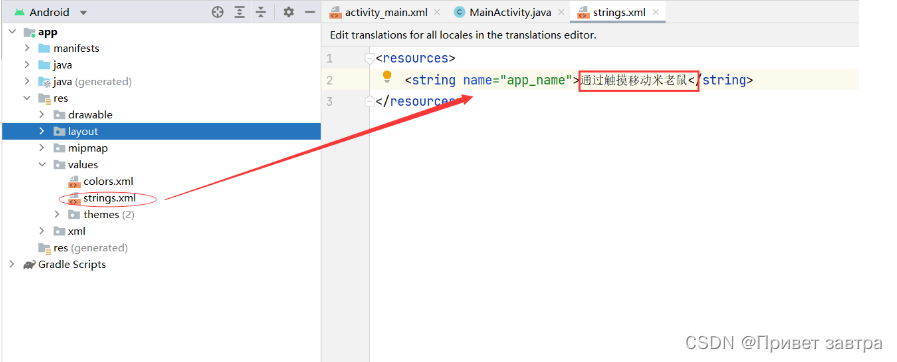897x362 pixels.
Task: Click the Gradle Scripts elephant icon
Action: 29,265
